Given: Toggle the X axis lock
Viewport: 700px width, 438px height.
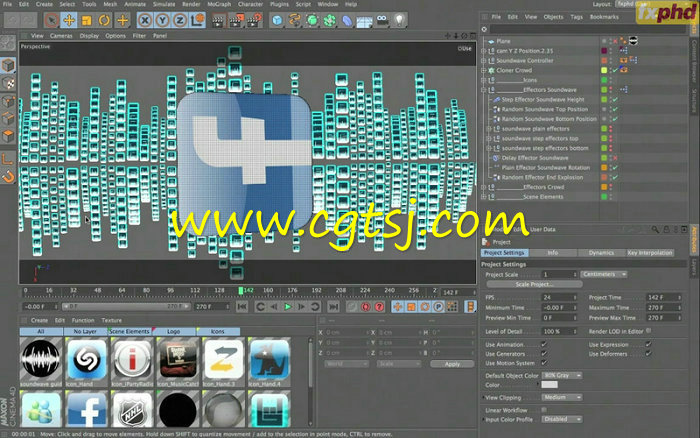Looking at the screenshot, I should pyautogui.click(x=145, y=20).
